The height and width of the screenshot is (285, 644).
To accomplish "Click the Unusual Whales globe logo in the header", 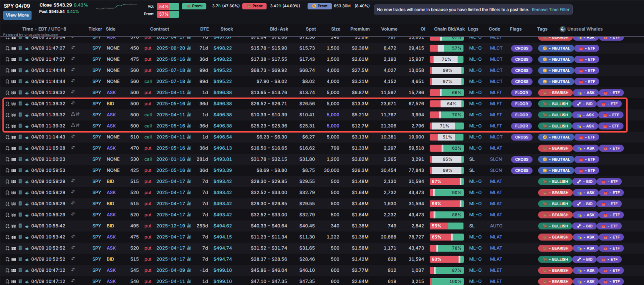I will (x=563, y=29).
